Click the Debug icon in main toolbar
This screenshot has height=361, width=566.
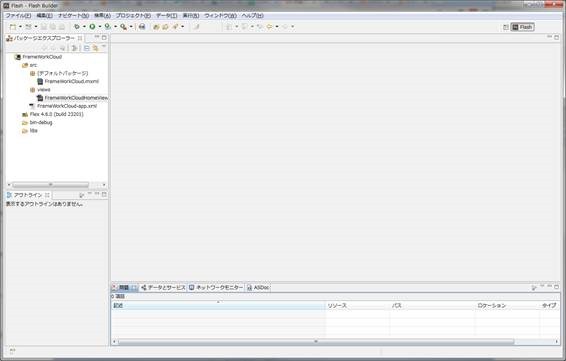[77, 27]
